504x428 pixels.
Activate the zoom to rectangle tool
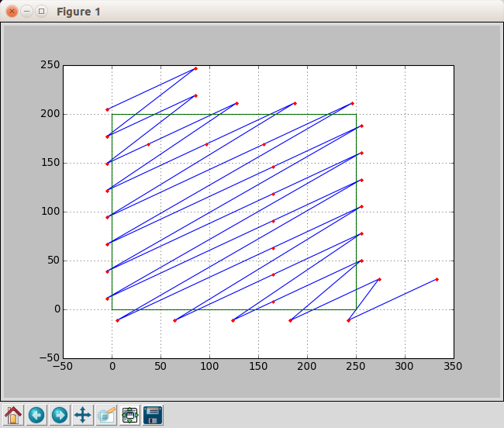tap(106, 415)
